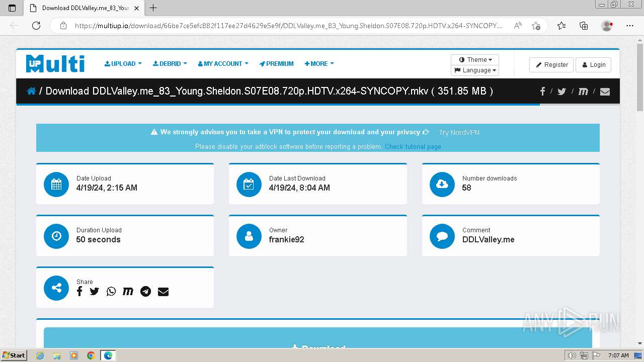Open the Language dropdown
This screenshot has width=644, height=362.
(475, 70)
